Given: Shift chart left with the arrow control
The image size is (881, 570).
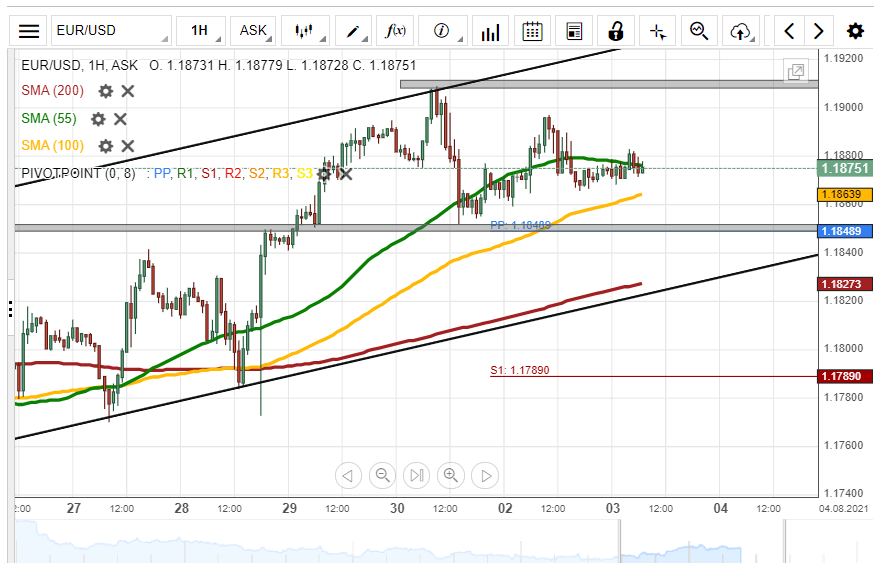Looking at the screenshot, I should 348,476.
